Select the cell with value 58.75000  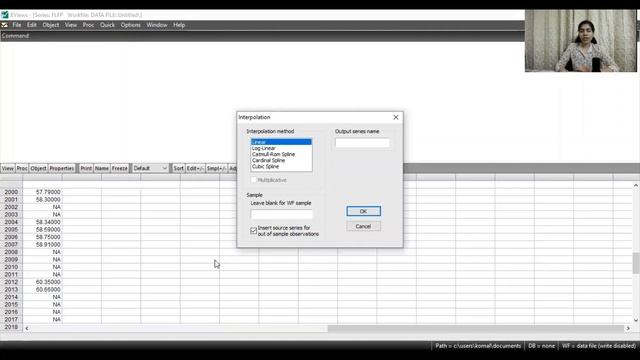tap(42, 237)
